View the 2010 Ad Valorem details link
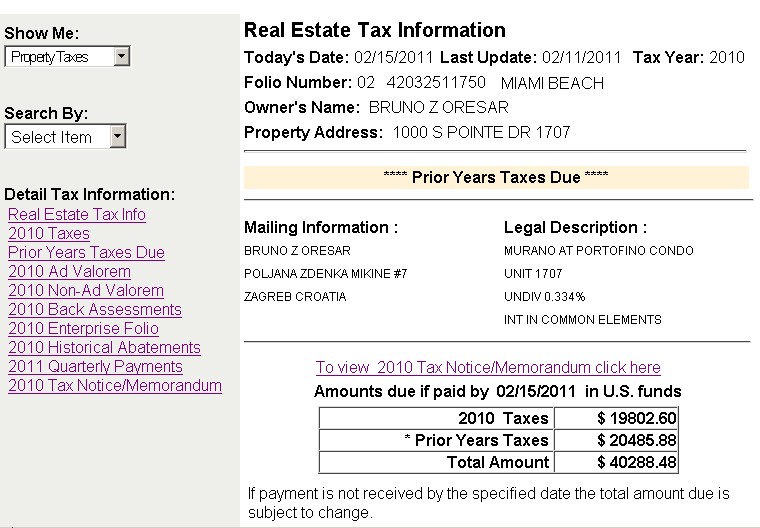This screenshot has height=528, width=760. (x=69, y=272)
